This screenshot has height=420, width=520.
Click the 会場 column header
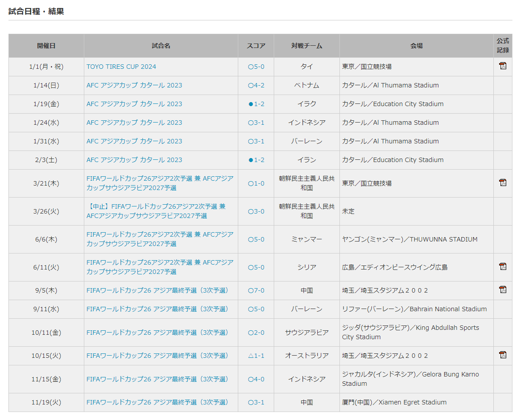tap(417, 46)
